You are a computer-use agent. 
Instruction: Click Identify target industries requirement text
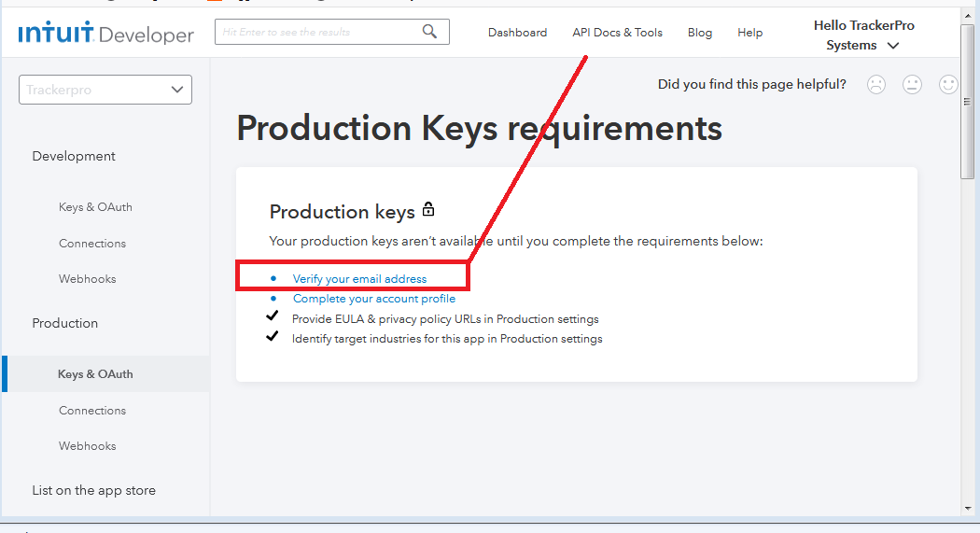pos(447,339)
